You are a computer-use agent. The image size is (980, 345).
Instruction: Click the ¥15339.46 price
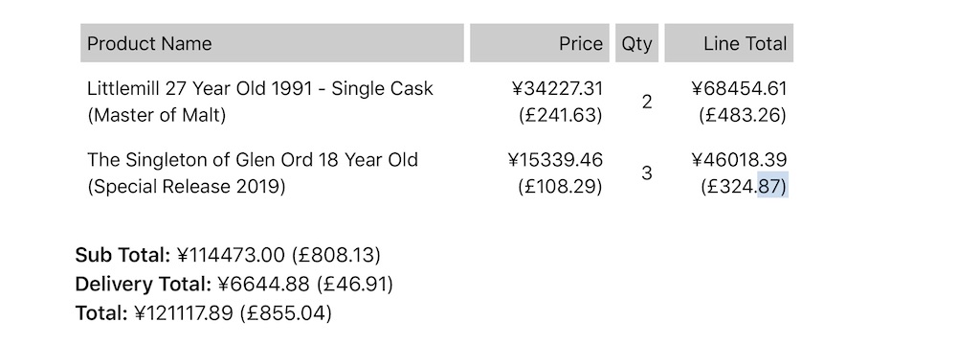click(x=556, y=160)
